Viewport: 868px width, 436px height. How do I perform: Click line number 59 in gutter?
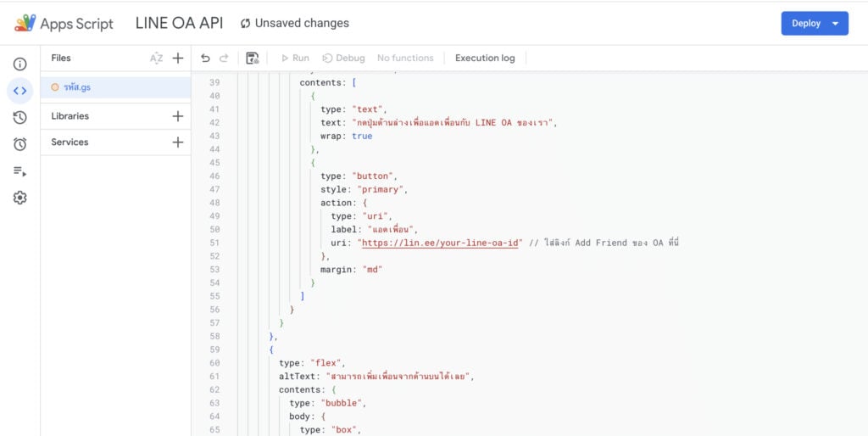(x=214, y=349)
